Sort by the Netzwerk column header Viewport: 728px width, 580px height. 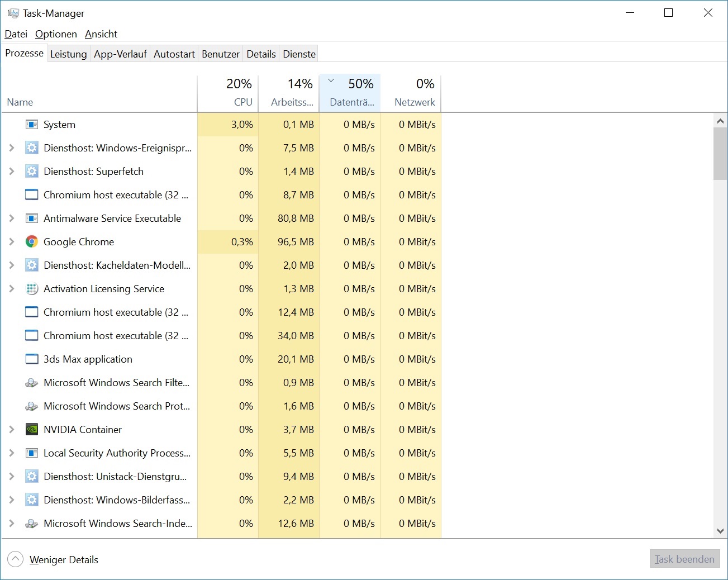[411, 93]
